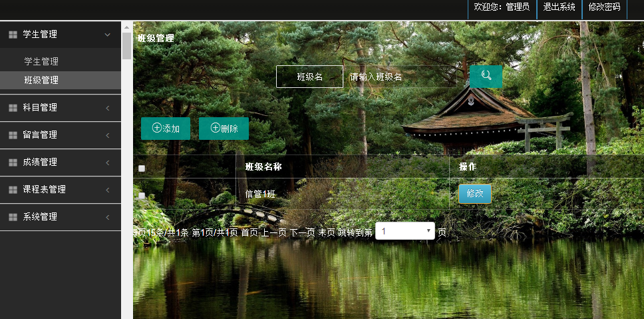Toggle the select-all checkbox in table header
The height and width of the screenshot is (319, 644).
pos(142,168)
